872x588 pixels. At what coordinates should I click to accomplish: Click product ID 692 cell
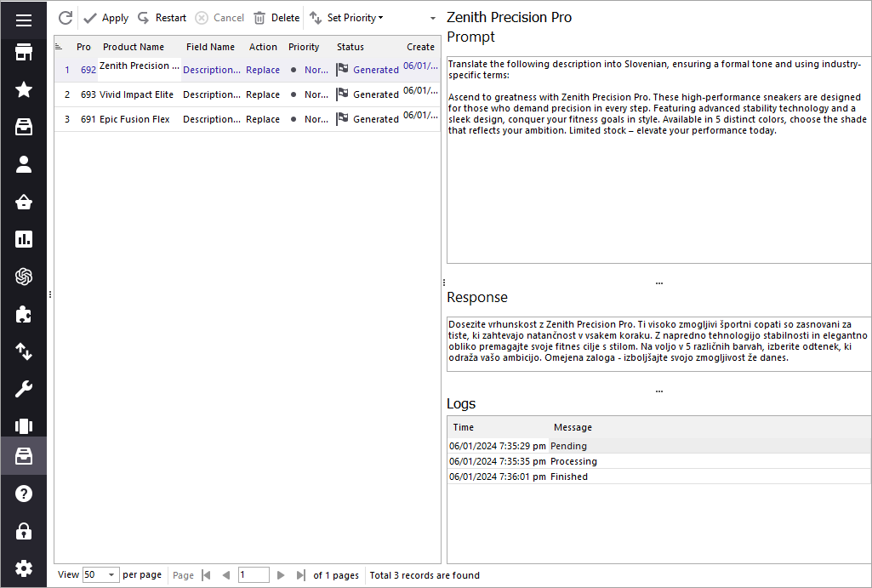pos(88,70)
